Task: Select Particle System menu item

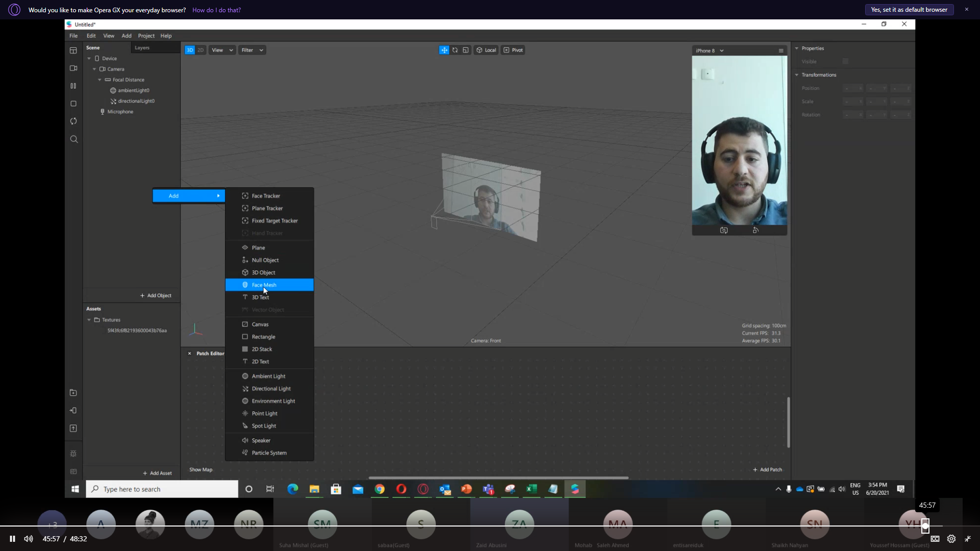Action: (x=269, y=453)
